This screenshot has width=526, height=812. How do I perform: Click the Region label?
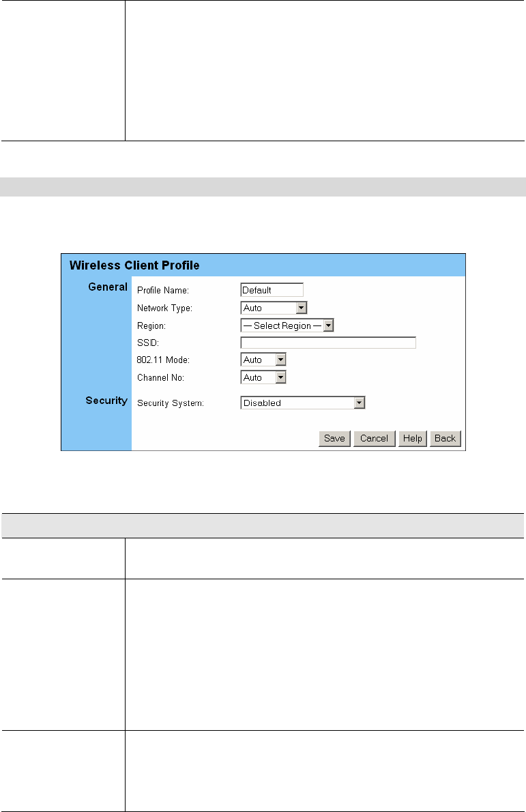click(151, 326)
